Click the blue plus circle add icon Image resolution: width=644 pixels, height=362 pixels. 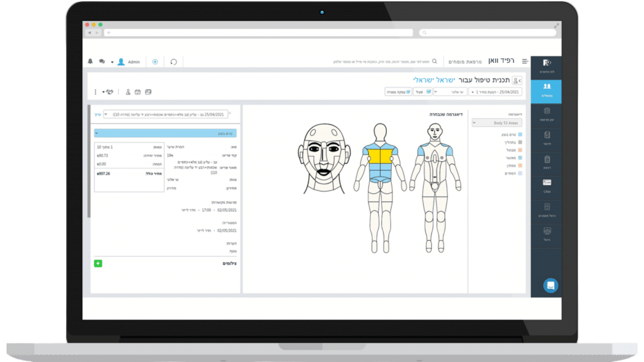(x=155, y=62)
